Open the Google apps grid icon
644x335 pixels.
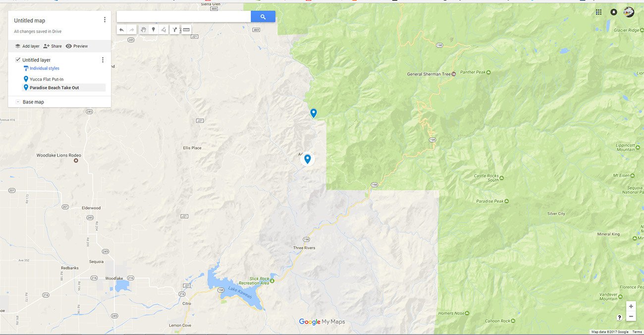pyautogui.click(x=599, y=12)
